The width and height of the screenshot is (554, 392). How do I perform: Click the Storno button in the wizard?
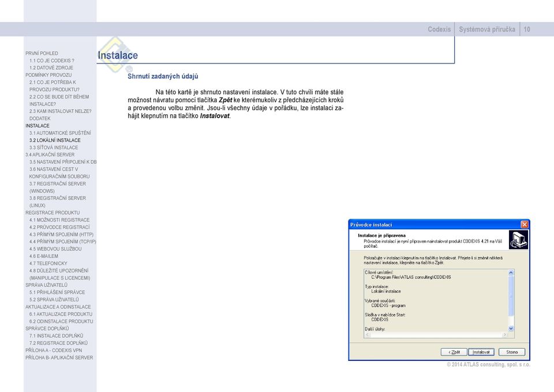point(512,352)
